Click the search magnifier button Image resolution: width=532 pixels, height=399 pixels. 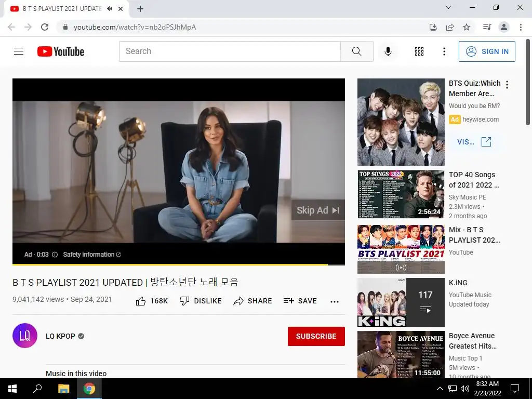[x=357, y=51]
